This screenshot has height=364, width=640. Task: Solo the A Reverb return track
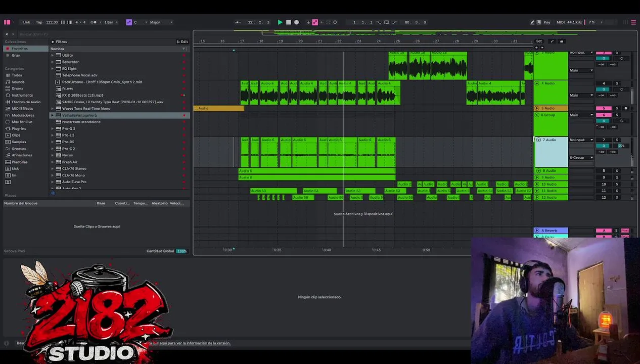(x=616, y=231)
